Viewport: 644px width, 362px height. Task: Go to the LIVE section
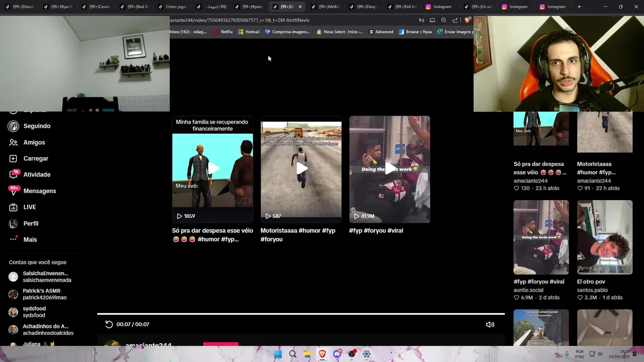29,207
